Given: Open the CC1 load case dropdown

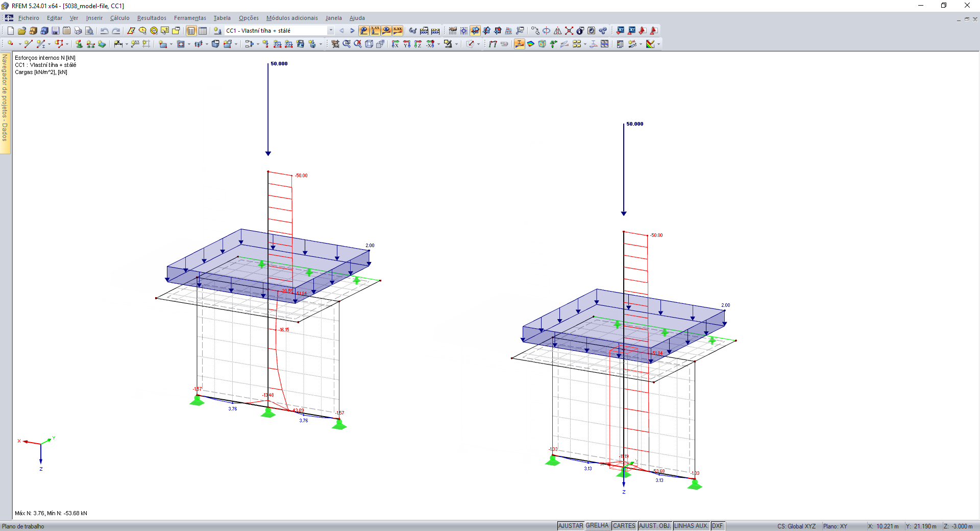Looking at the screenshot, I should pos(331,31).
